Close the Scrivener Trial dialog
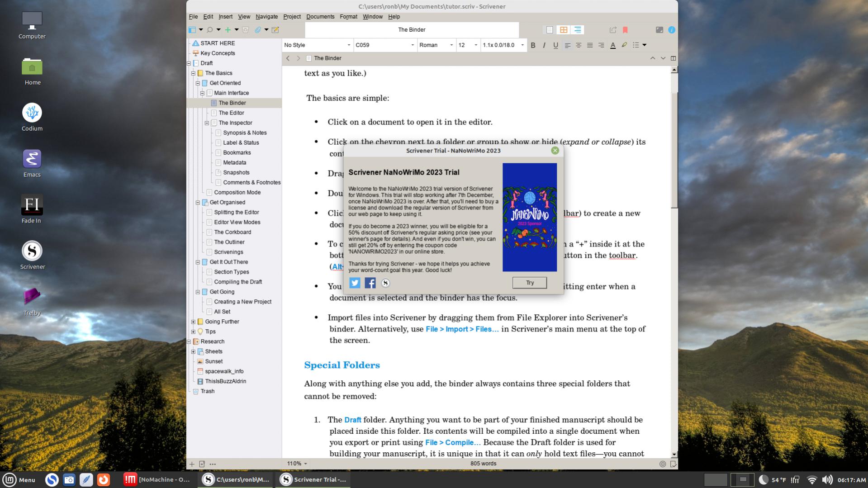This screenshot has height=488, width=868. [x=555, y=151]
